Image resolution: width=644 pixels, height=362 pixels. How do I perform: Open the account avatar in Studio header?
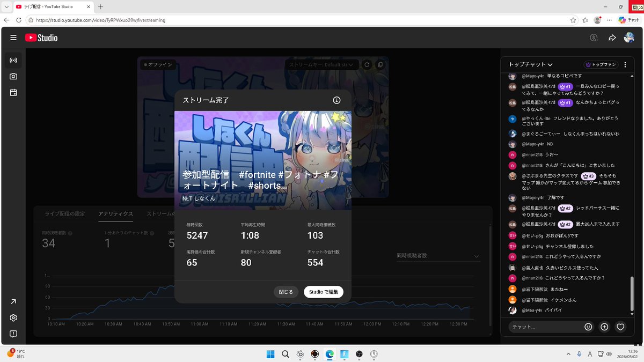629,38
